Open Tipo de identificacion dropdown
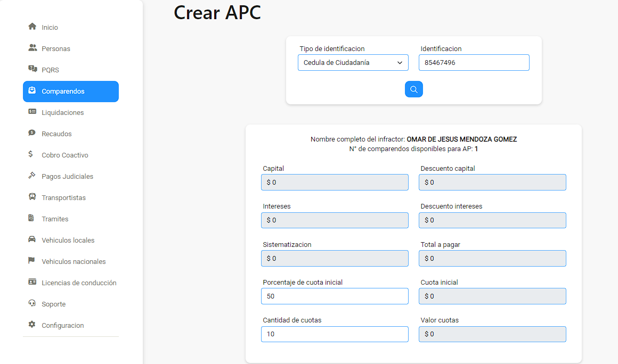The image size is (618, 364). point(353,63)
